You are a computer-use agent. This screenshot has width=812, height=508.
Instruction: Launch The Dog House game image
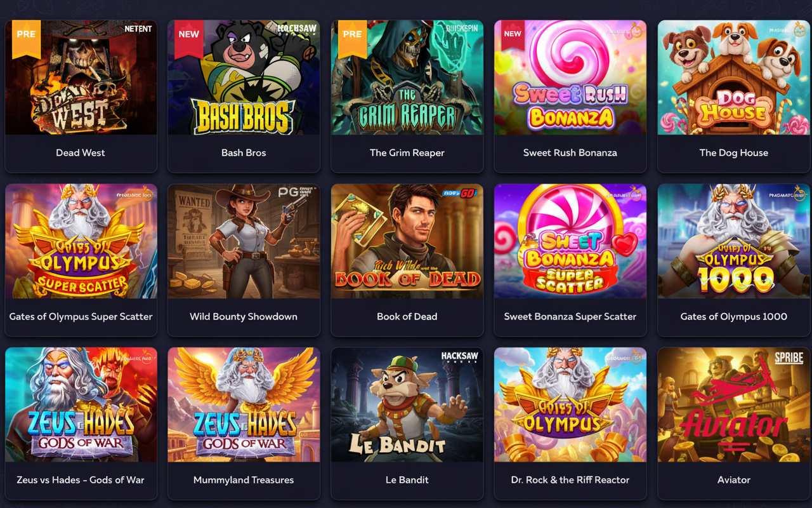coord(733,77)
